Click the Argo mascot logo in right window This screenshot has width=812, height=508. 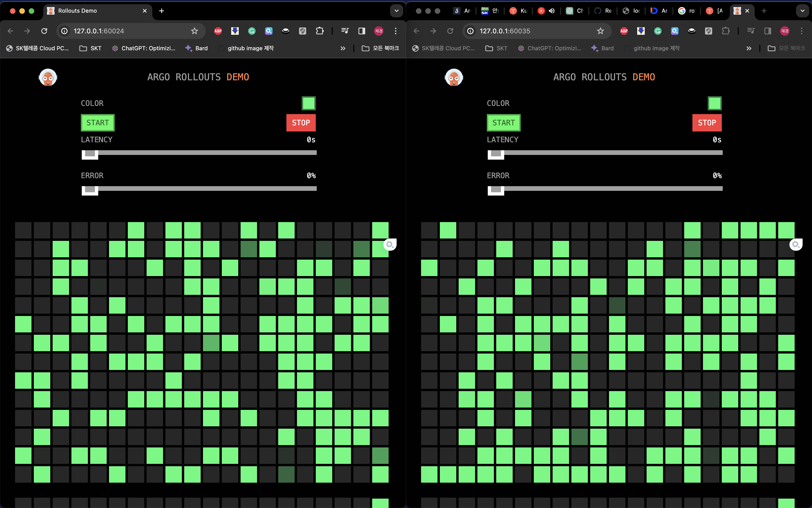pyautogui.click(x=454, y=77)
